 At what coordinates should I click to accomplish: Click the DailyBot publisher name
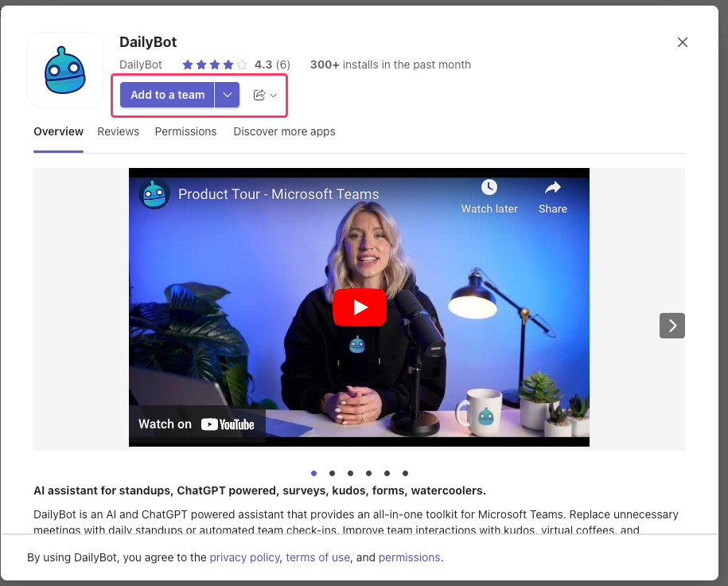[141, 64]
